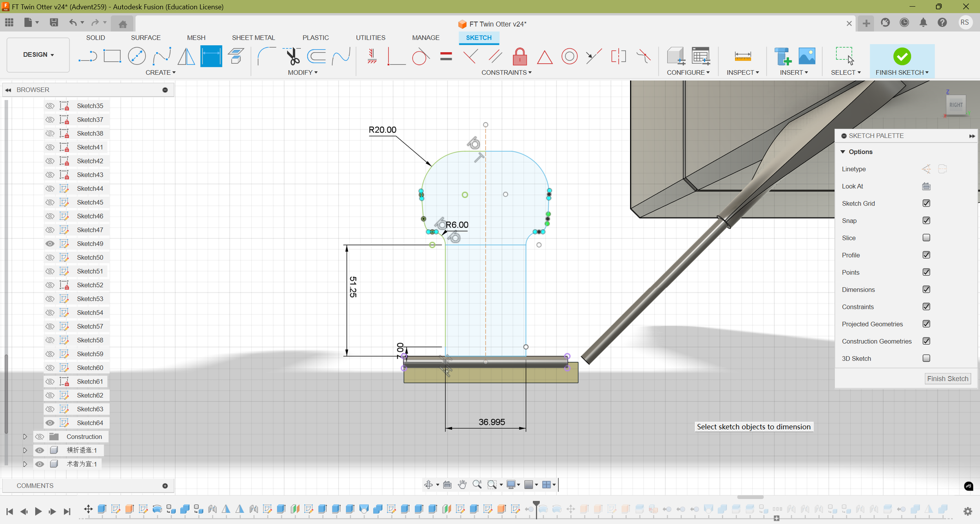
Task: Disable the Sketch Grid checkbox
Action: [927, 203]
